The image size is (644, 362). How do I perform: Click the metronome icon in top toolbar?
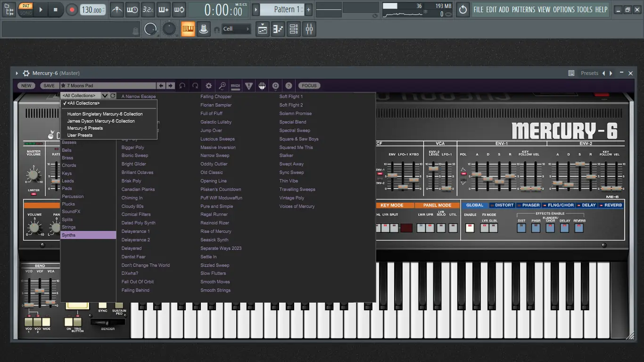click(x=116, y=9)
